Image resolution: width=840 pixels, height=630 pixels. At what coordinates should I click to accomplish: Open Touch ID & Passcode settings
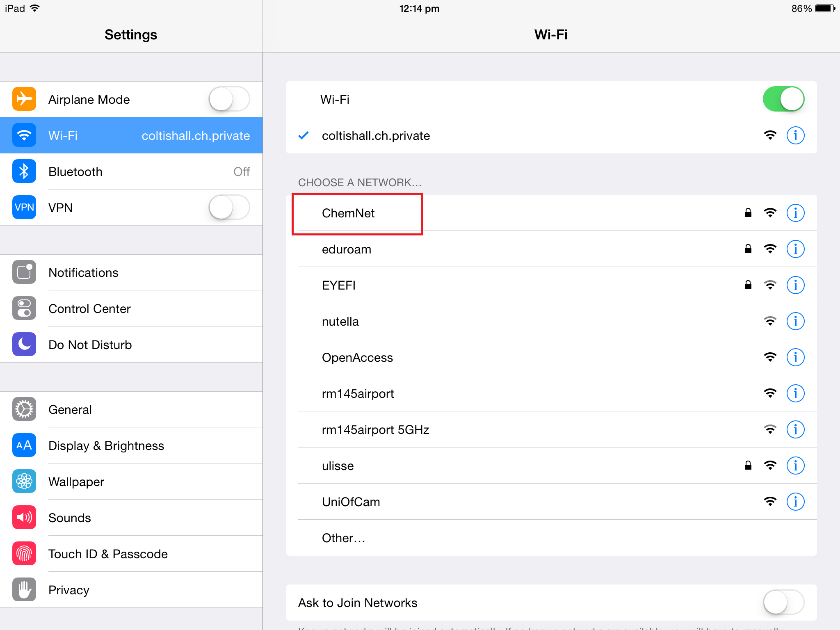[x=131, y=554]
